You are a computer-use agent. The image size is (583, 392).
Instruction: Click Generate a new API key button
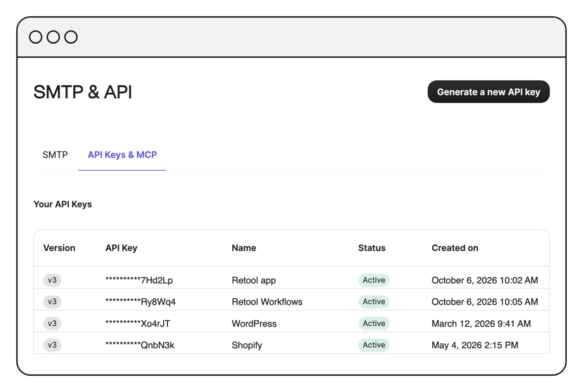tap(488, 92)
